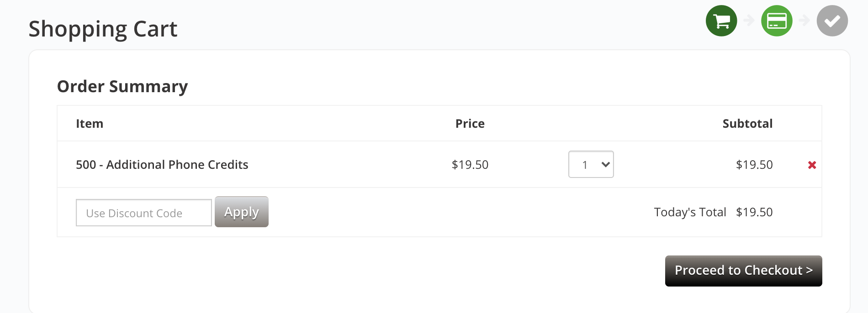Click the chevron on the quantity selector
The width and height of the screenshot is (868, 313).
606,164
